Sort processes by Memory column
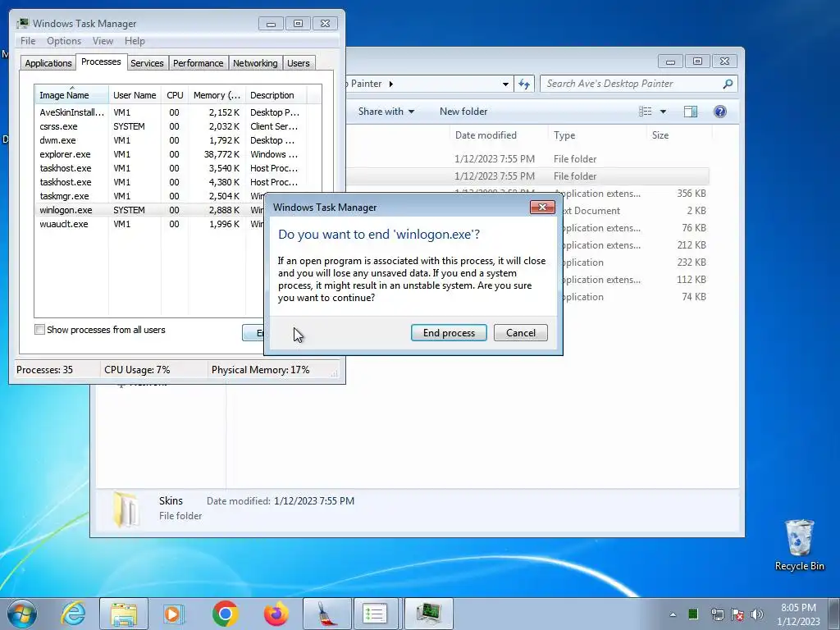This screenshot has height=630, width=840. tap(217, 95)
